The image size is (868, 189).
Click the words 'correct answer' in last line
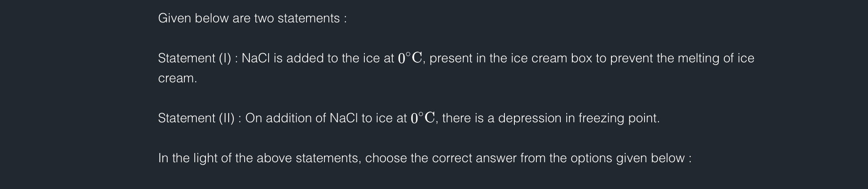474,158
